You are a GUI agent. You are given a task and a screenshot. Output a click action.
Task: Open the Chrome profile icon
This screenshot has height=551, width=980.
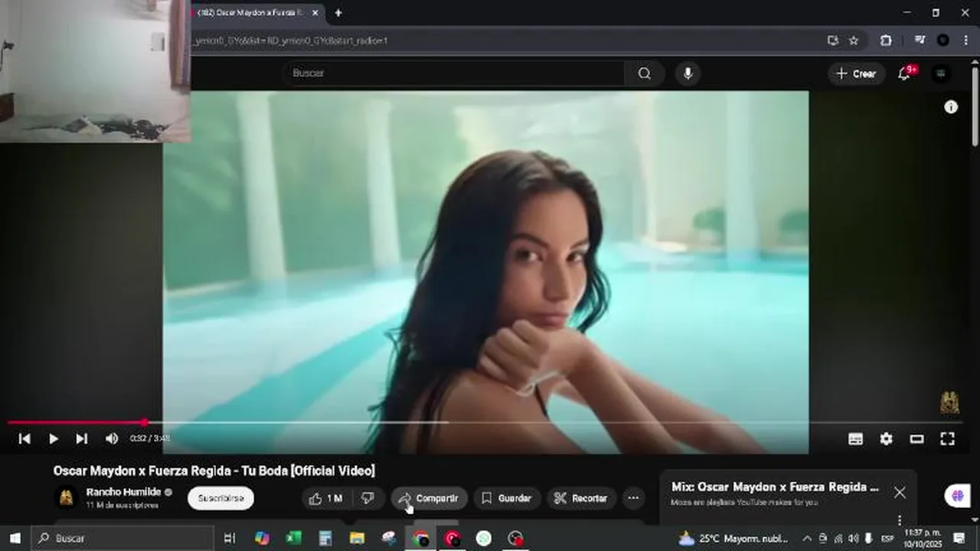tap(943, 41)
